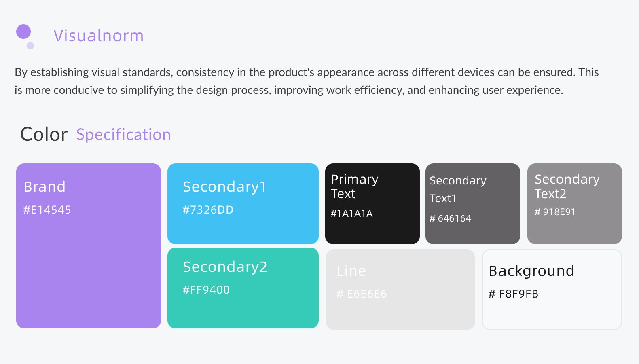Click the purple Specification heading
Viewport: 639px width, 364px height.
pos(123,135)
